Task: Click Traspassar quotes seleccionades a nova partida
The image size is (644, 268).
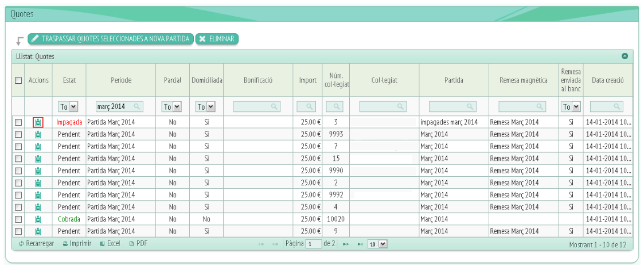Action: click(x=110, y=38)
